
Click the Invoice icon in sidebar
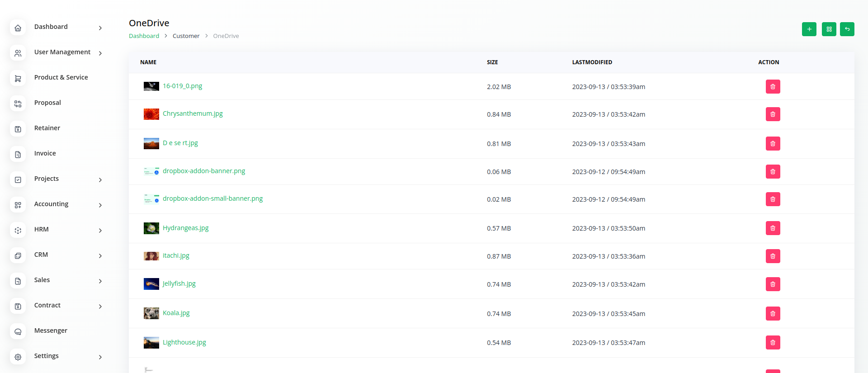(x=18, y=155)
